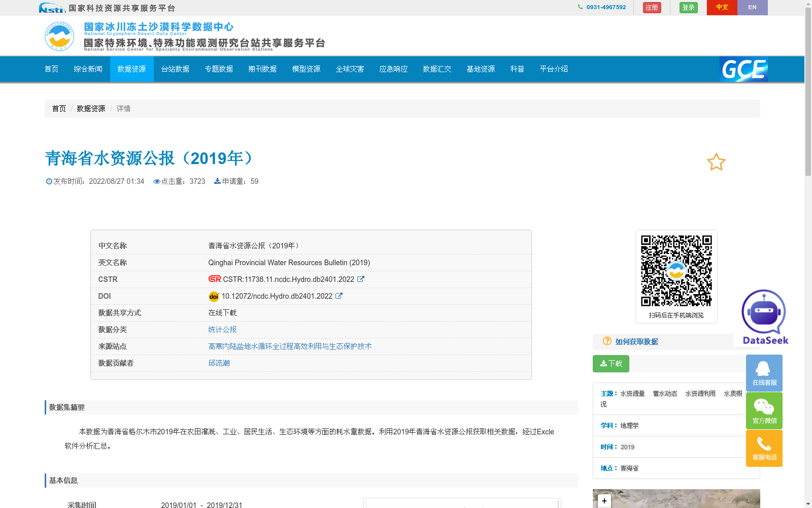Open the 数据汇交 menu item
This screenshot has width=812, height=508.
437,69
